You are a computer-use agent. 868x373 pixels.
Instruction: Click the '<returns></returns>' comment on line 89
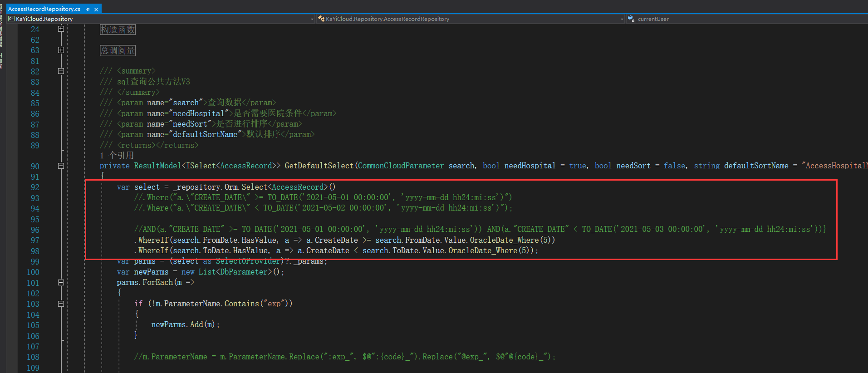click(157, 145)
